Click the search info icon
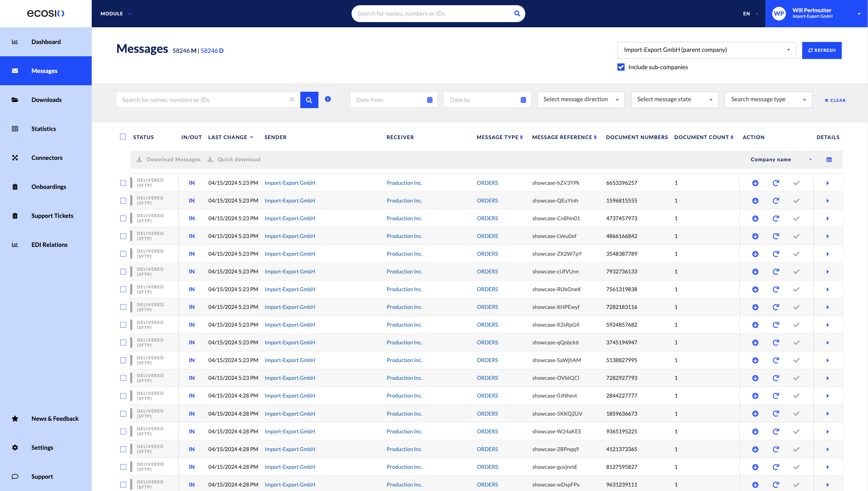The width and height of the screenshot is (868, 491). click(328, 99)
